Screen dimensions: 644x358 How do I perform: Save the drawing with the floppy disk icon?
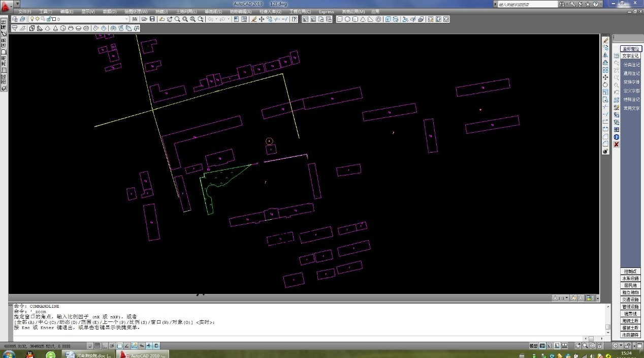click(x=152, y=19)
